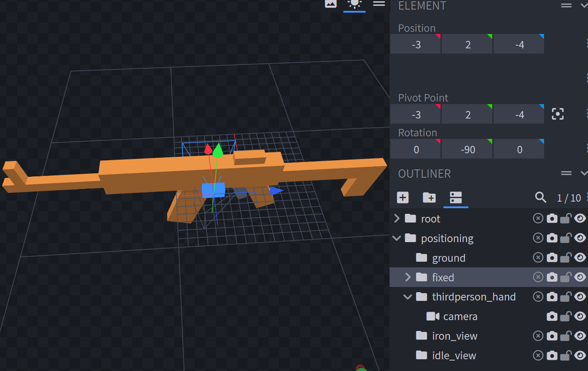Viewport: 588px width, 371px height.
Task: Toggle shading for root group
Action: (552, 218)
